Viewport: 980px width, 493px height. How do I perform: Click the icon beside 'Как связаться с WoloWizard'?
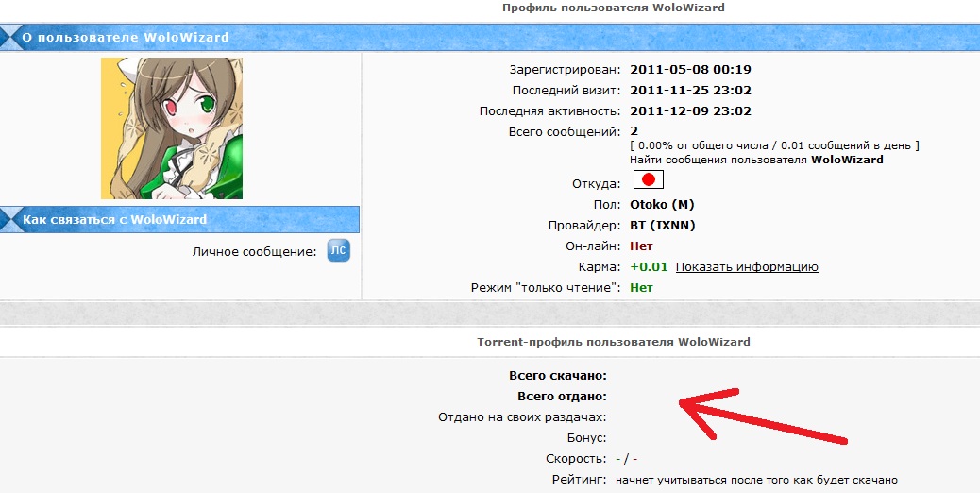10,220
